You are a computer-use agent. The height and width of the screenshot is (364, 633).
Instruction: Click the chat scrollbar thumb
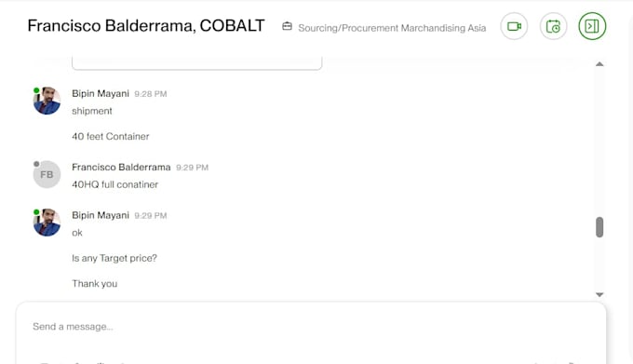tap(599, 227)
